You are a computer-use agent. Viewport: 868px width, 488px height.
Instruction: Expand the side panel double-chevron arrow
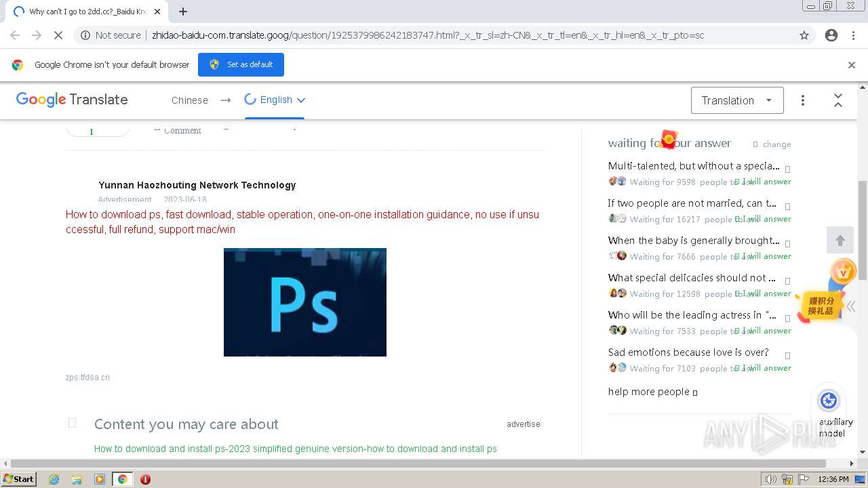pyautogui.click(x=850, y=306)
